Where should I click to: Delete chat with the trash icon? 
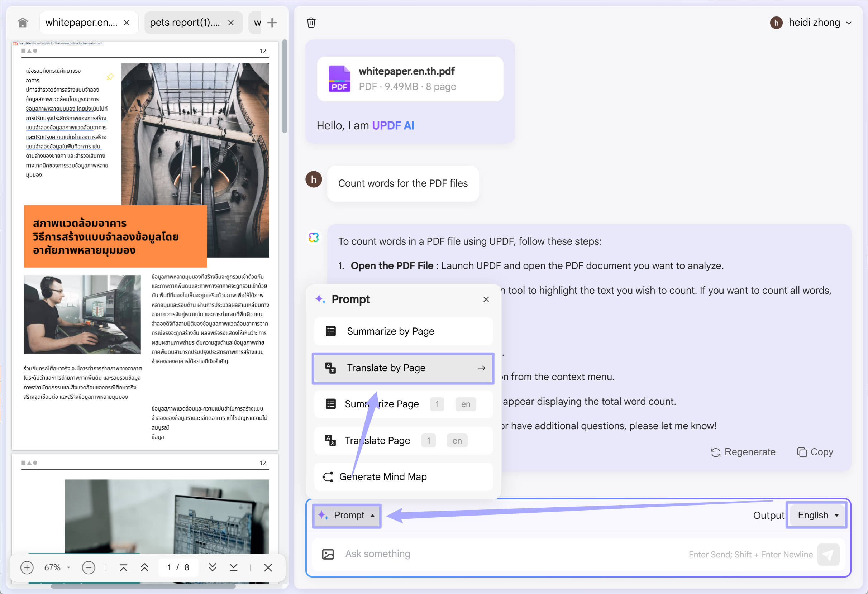click(x=311, y=23)
